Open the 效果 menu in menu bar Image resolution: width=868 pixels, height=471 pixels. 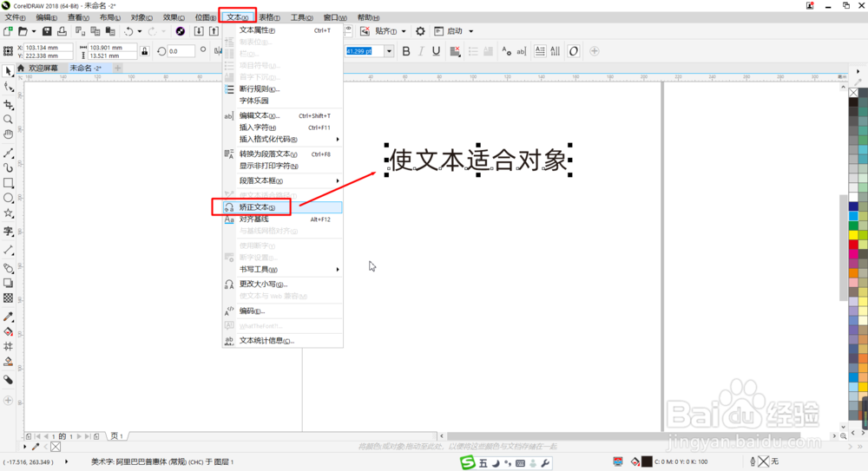174,17
